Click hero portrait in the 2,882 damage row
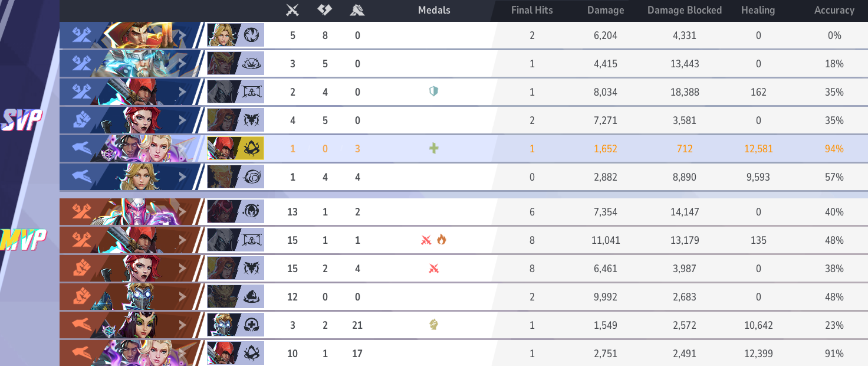Viewport: 868px width, 366px height. [x=142, y=177]
